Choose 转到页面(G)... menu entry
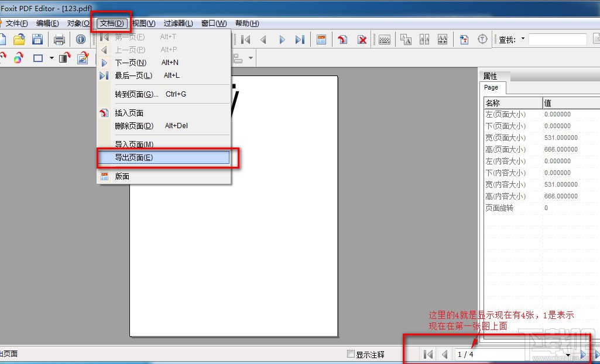 click(164, 94)
